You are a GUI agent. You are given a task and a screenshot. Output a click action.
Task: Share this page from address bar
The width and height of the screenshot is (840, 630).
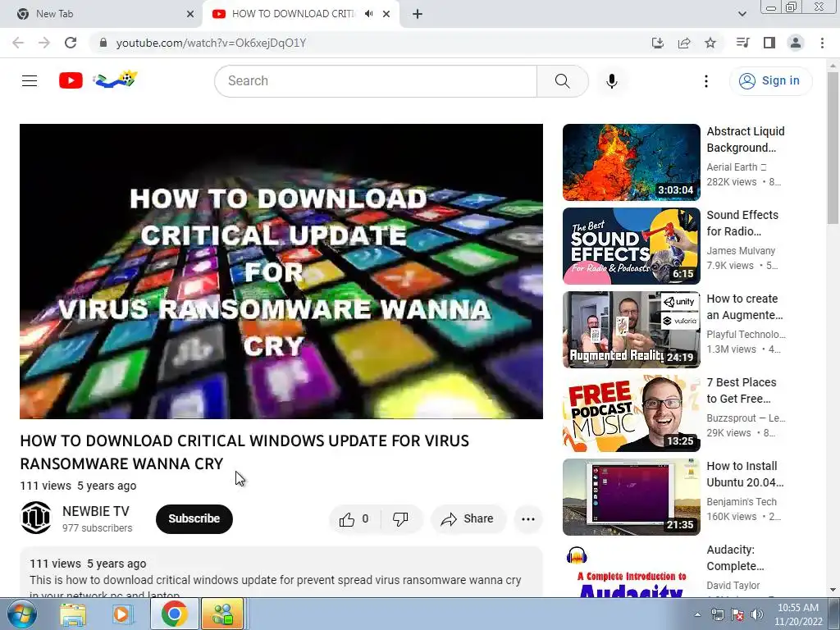684,43
